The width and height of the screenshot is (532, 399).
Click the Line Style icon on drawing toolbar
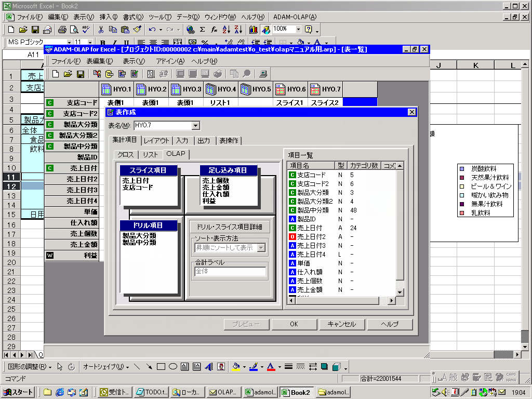288,366
